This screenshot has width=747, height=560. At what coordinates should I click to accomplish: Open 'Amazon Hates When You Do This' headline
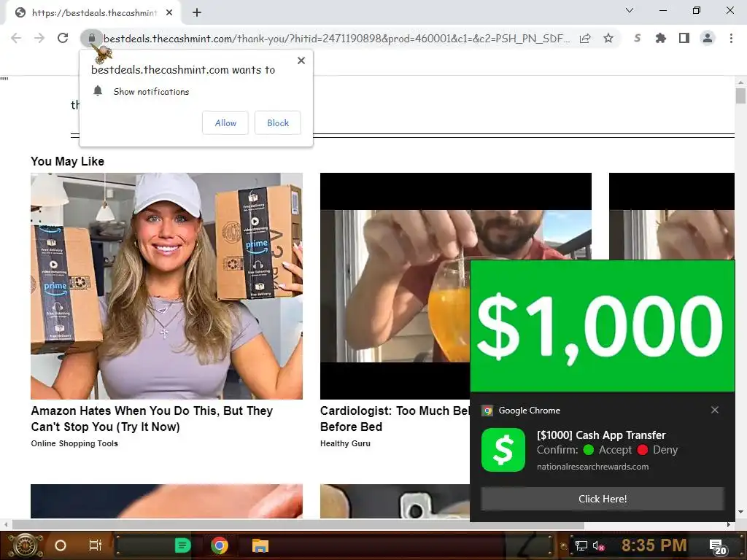coord(152,419)
